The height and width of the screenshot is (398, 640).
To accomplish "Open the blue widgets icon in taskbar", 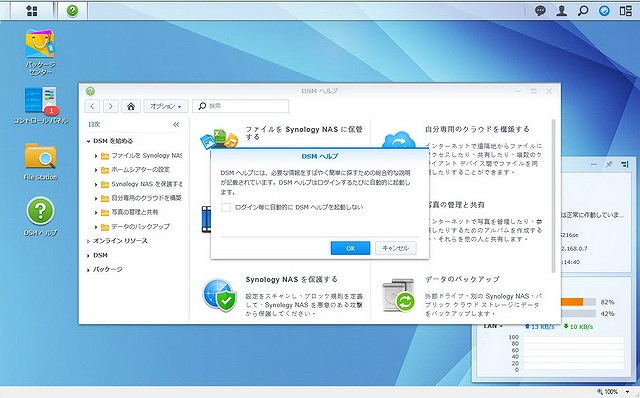I will tap(604, 11).
